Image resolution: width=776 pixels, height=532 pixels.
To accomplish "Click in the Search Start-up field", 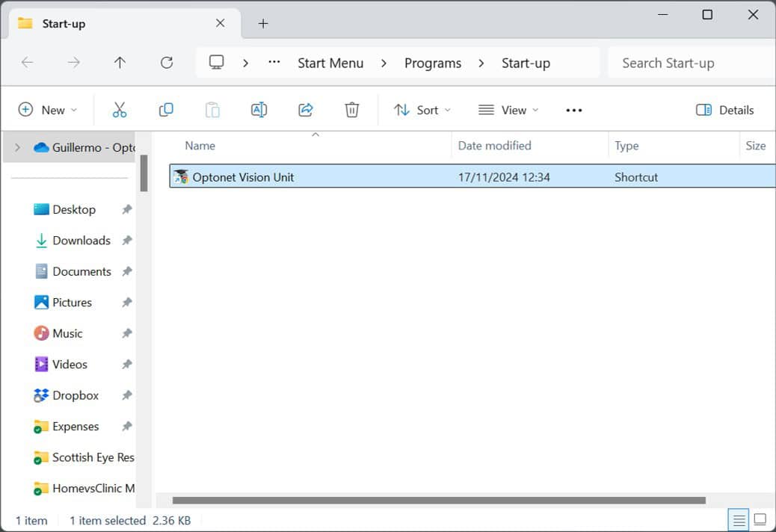I will (690, 64).
